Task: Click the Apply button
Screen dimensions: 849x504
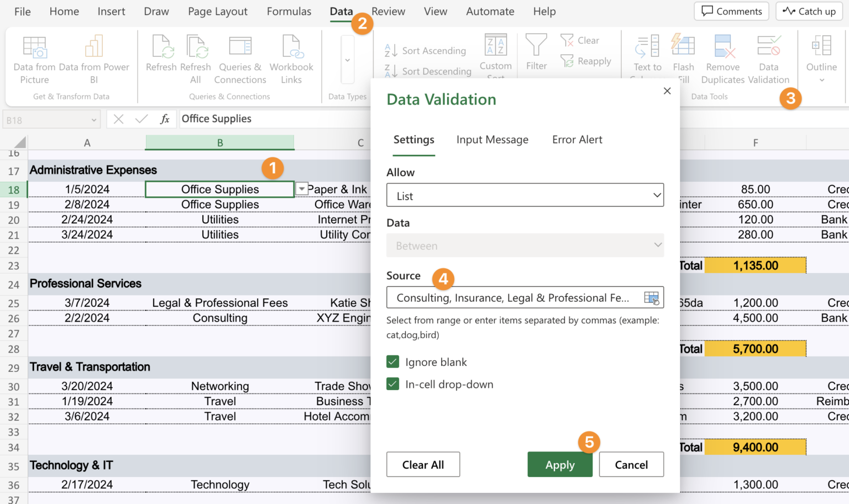Action: point(559,464)
